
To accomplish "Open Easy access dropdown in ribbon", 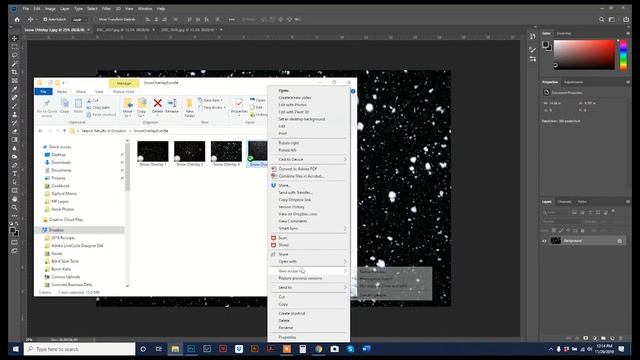I will tap(212, 107).
